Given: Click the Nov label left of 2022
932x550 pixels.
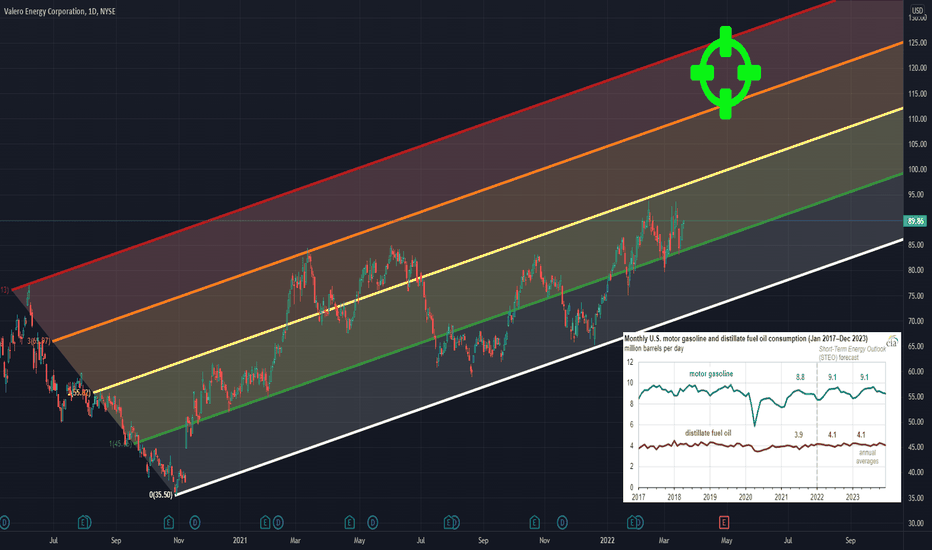Looking at the screenshot, I should pyautogui.click(x=544, y=540).
